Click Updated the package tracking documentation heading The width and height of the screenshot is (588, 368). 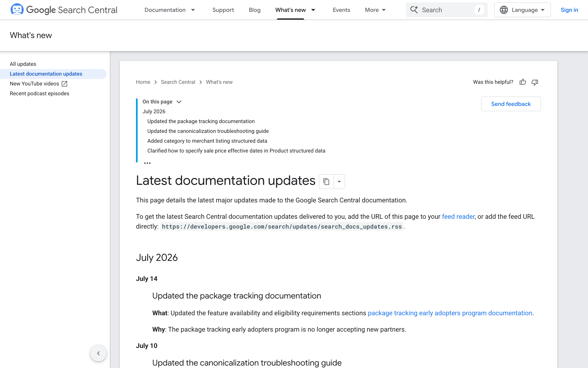pos(237,296)
